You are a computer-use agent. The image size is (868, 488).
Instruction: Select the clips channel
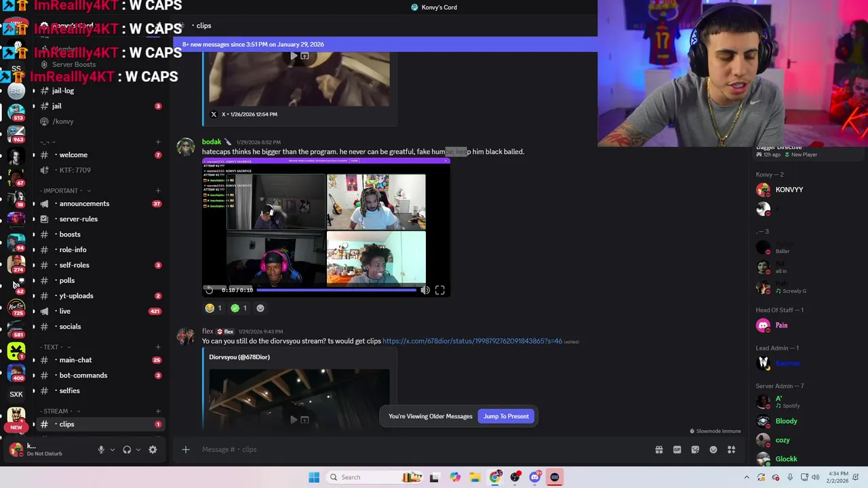(x=99, y=424)
